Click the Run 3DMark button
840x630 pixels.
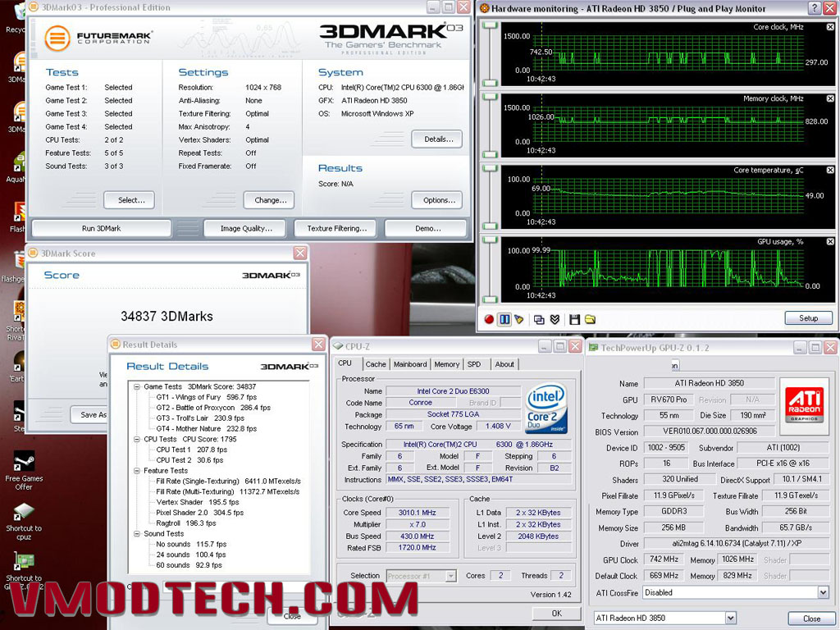(x=101, y=228)
